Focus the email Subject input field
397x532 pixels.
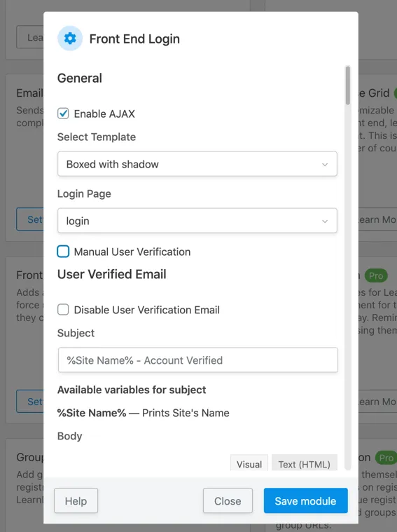pos(197,360)
